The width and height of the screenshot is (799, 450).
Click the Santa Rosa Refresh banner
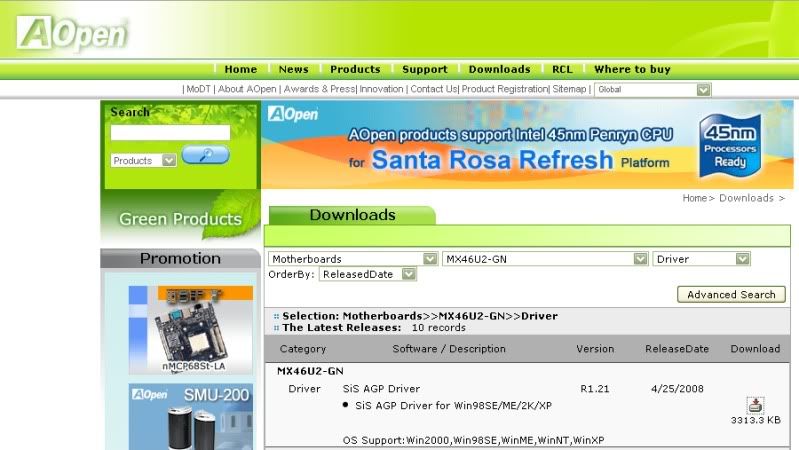point(527,144)
